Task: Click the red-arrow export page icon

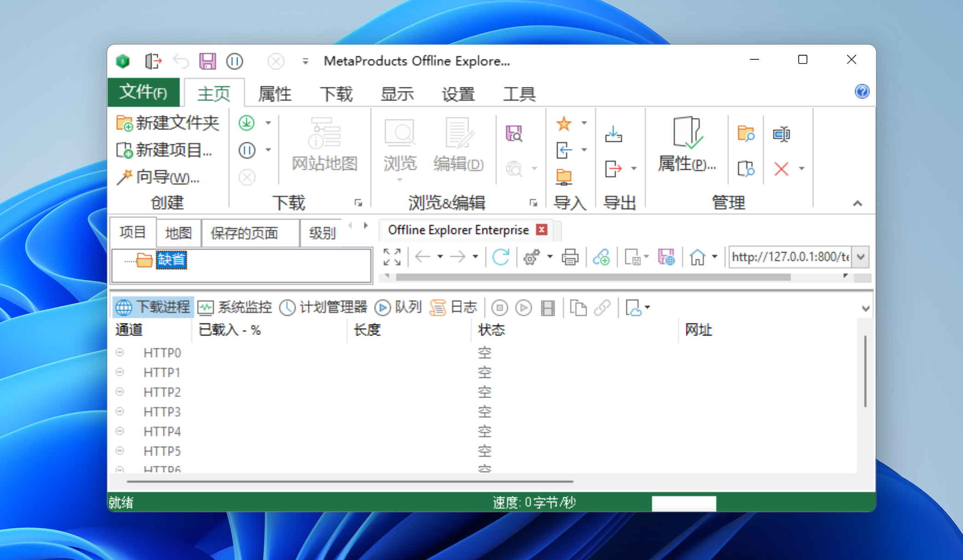Action: (613, 168)
